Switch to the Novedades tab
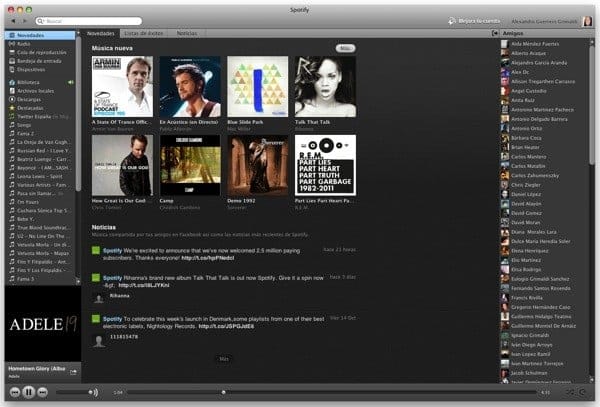 101,34
